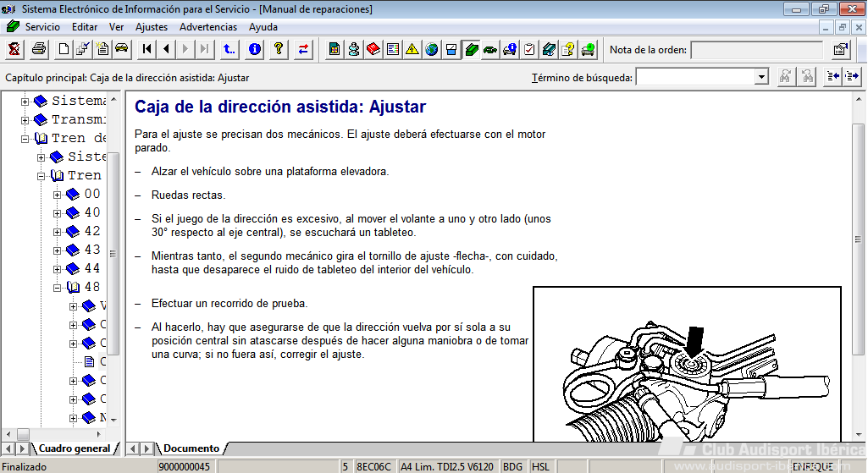
Task: Click the yellow car icon
Action: coord(122,50)
